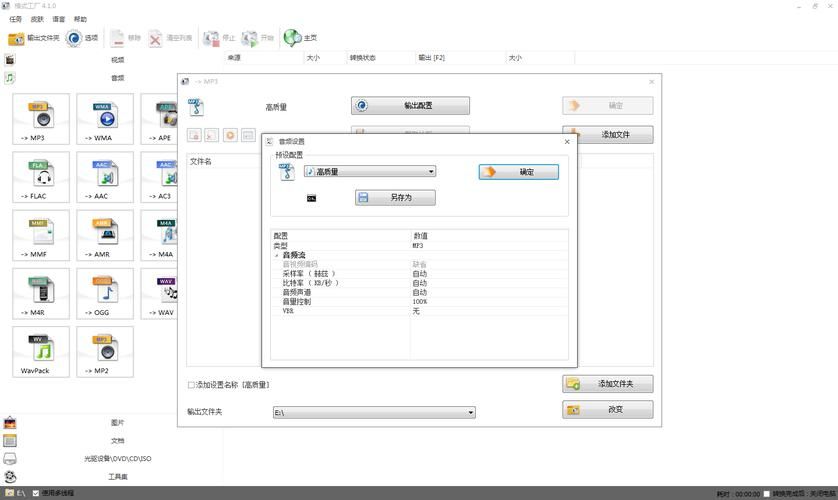Select the 音量控制 100% setting row
838x500 pixels.
pyautogui.click(x=340, y=301)
